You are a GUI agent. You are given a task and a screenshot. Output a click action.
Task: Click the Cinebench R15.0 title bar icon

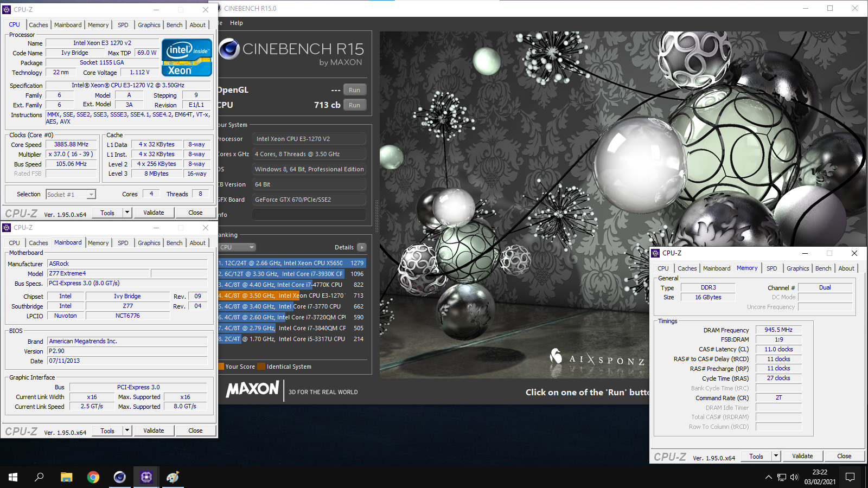[x=219, y=9]
